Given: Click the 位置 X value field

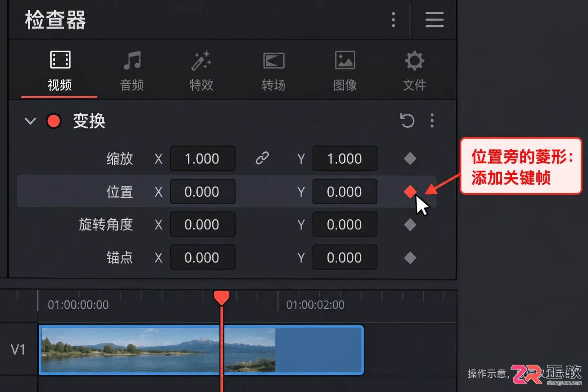Looking at the screenshot, I should pyautogui.click(x=203, y=192).
